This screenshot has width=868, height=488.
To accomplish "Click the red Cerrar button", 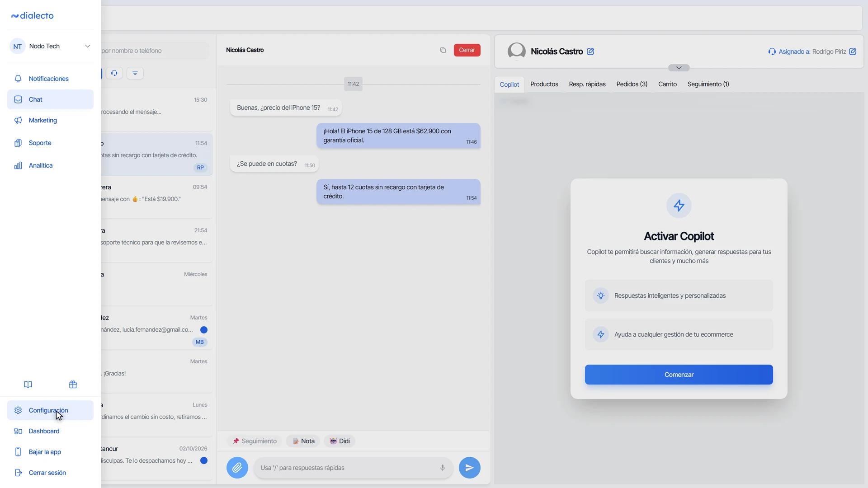I will tap(467, 50).
